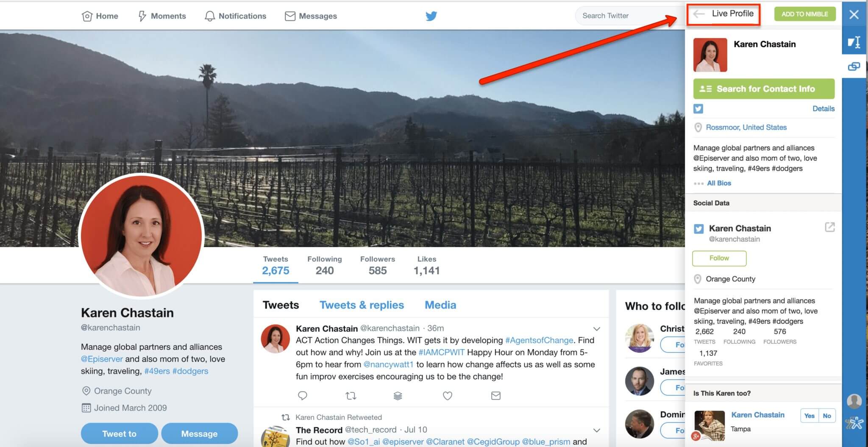Image resolution: width=868 pixels, height=447 pixels.
Task: Retweet Karen's ACT Action tweet
Action: 351,396
